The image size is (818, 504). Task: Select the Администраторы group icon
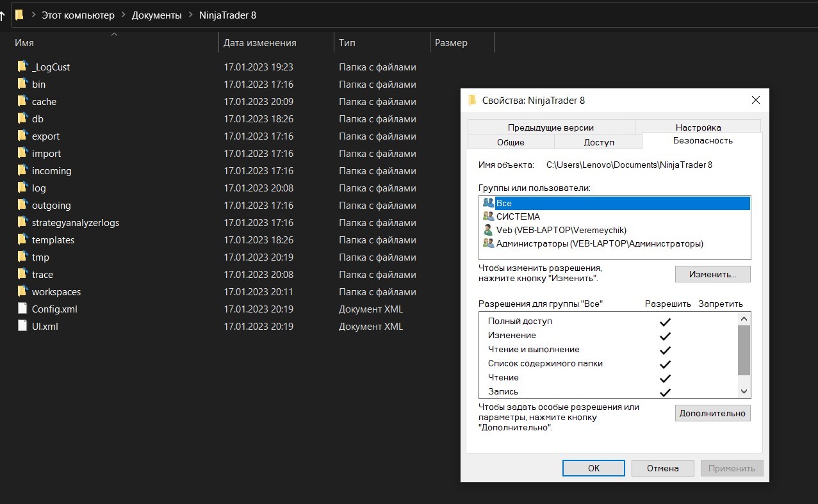[488, 243]
